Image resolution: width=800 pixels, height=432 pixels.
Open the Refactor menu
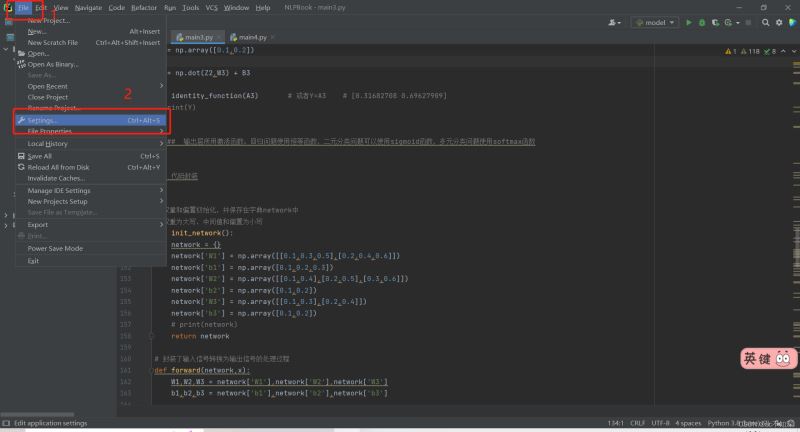[144, 8]
